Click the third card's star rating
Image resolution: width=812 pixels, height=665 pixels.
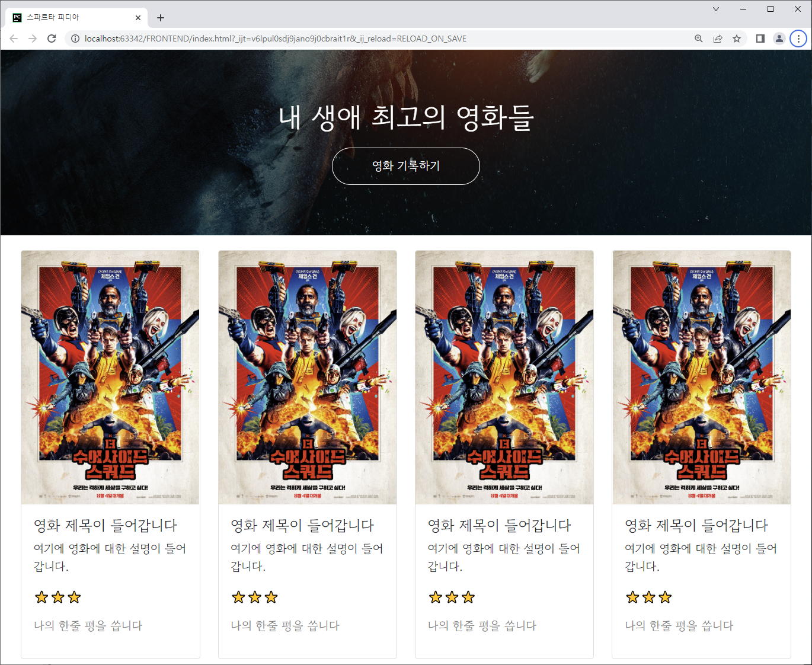452,597
